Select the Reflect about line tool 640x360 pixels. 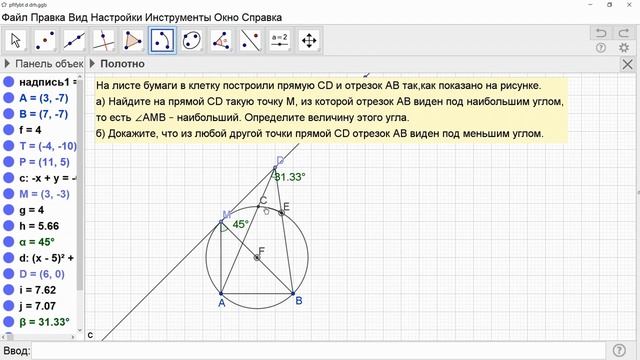coord(250,40)
